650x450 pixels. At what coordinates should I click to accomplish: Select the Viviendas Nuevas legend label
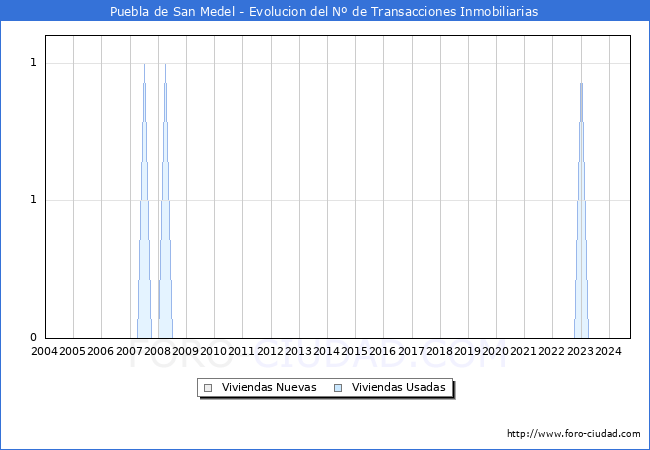click(269, 387)
